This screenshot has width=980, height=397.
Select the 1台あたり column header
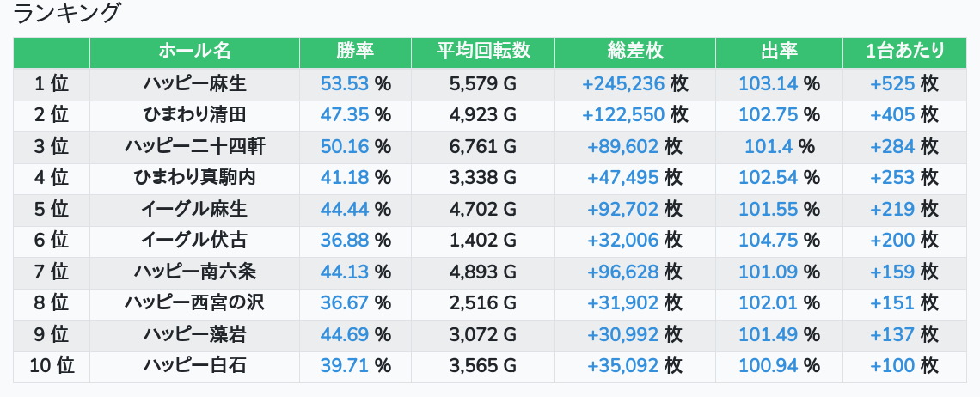pos(904,52)
